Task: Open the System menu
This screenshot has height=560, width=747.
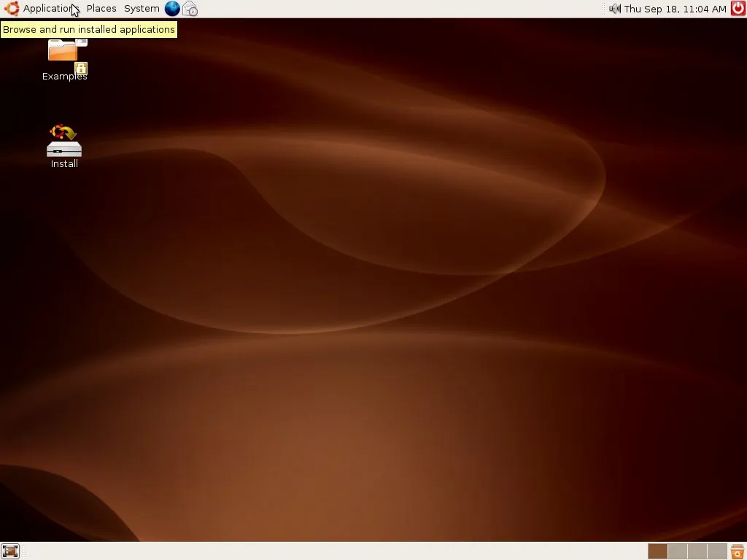Action: pos(142,9)
